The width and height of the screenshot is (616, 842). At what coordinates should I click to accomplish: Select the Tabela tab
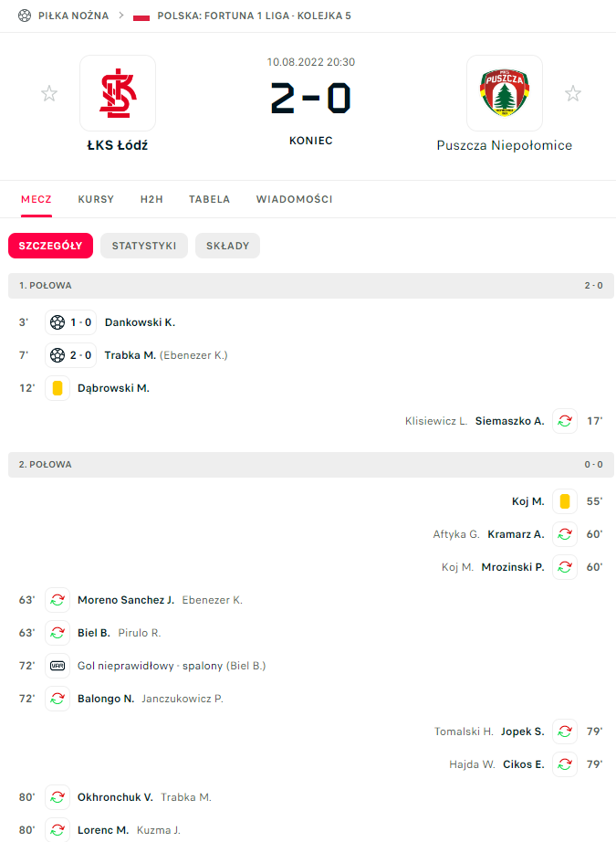click(x=209, y=199)
